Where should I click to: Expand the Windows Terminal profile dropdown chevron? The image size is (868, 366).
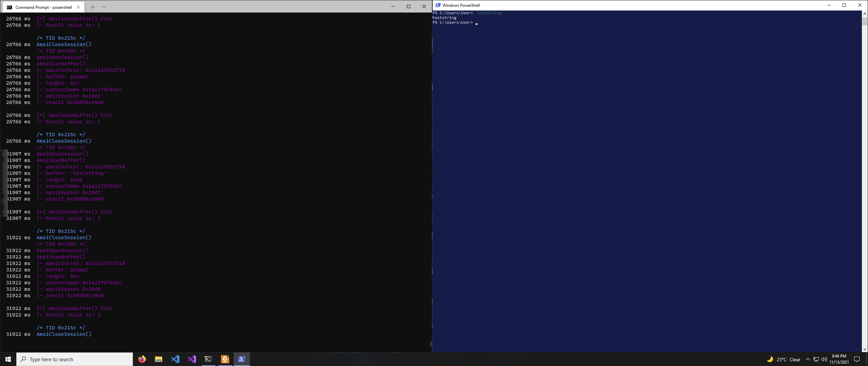tap(104, 7)
